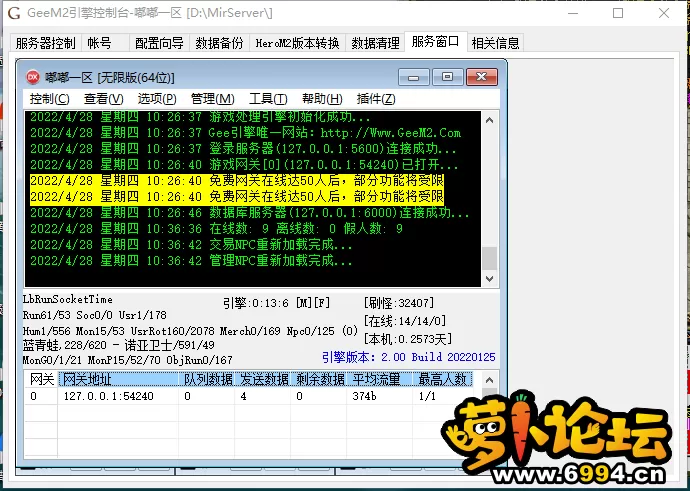
Task: Click the log scrollbar down arrow
Action: (490, 278)
